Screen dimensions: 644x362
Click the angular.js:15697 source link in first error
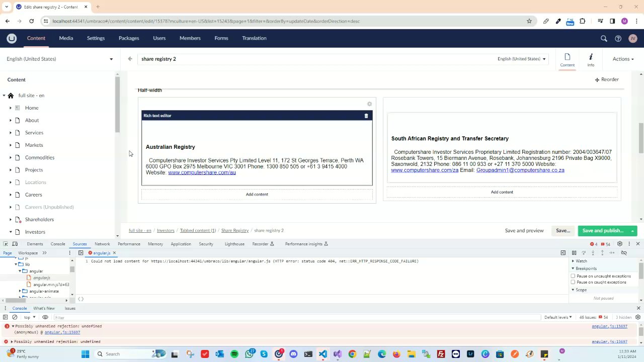(609, 326)
